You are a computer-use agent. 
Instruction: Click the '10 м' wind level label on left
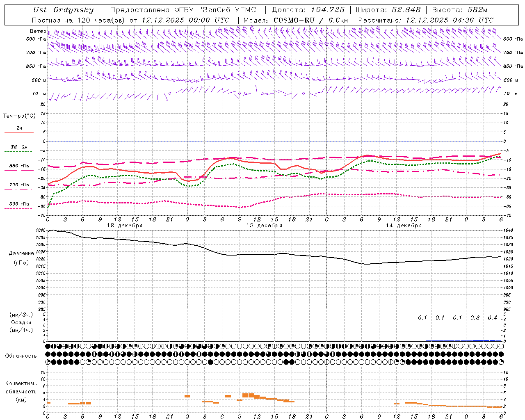pyautogui.click(x=39, y=94)
